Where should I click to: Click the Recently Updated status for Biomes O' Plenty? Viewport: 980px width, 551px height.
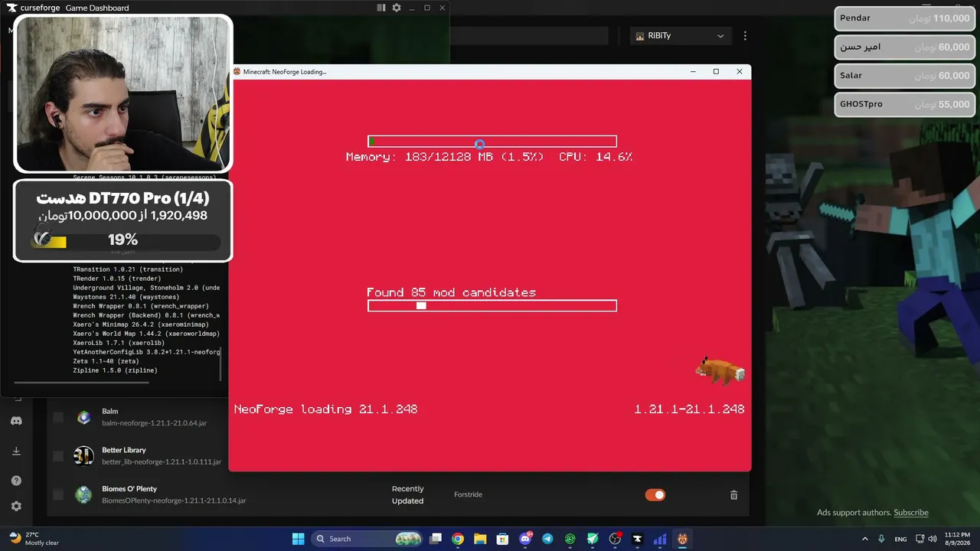click(x=407, y=495)
